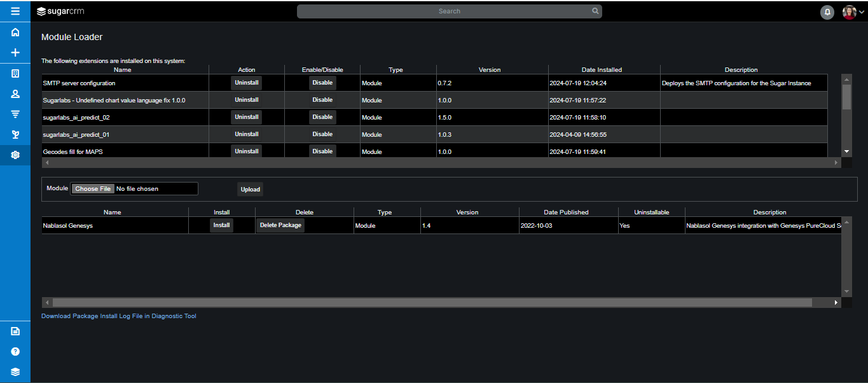Open the stacked layers icon in sidebar
868x383 pixels.
click(15, 372)
